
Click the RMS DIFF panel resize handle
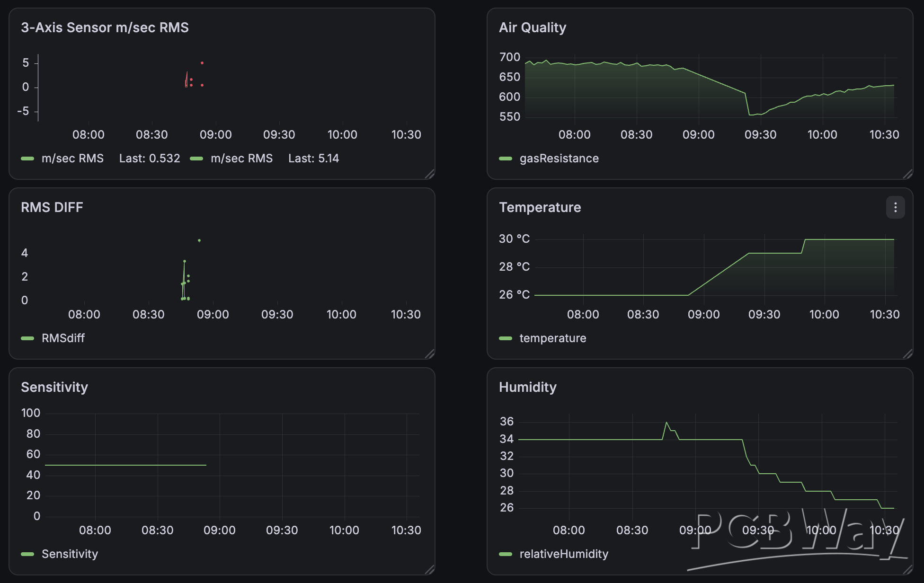[429, 353]
